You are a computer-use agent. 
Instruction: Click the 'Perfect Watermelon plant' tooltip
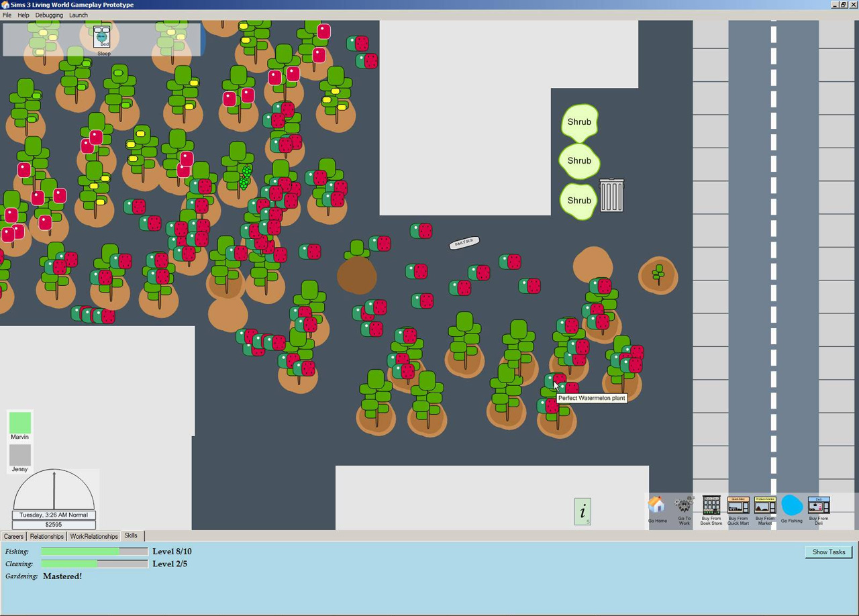coord(592,398)
